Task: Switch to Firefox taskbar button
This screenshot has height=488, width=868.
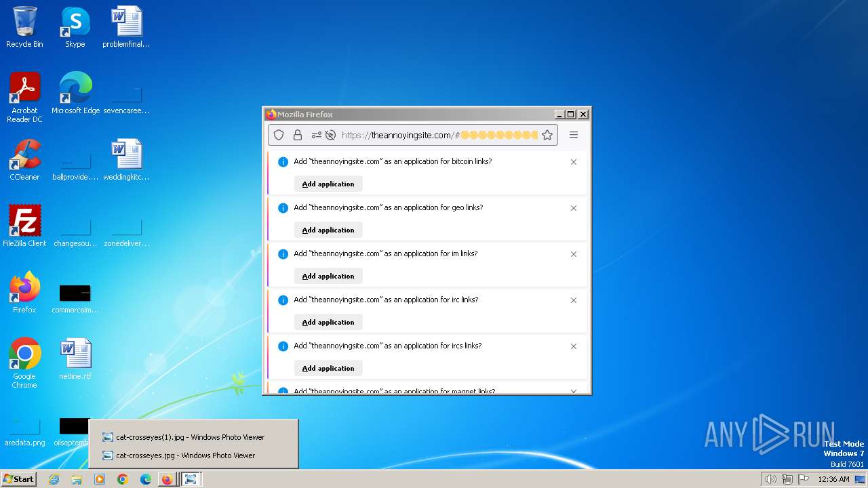Action: point(167,479)
